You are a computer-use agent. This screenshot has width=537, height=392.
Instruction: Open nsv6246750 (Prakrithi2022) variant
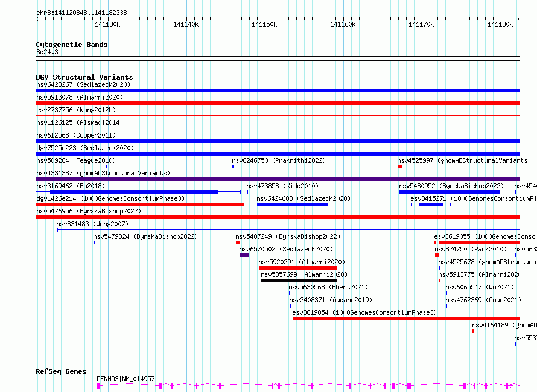tap(279, 160)
